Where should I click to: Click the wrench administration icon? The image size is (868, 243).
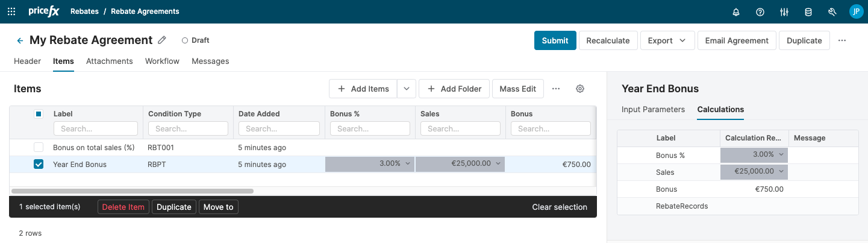(x=832, y=11)
